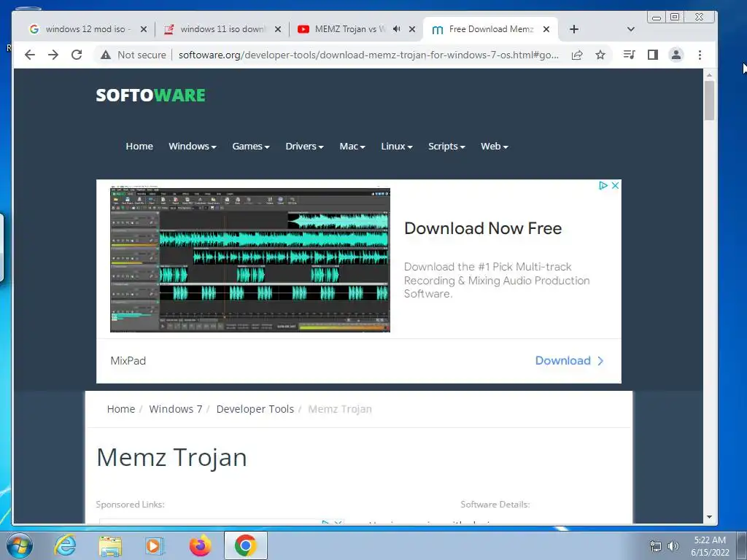Image resolution: width=747 pixels, height=560 pixels.
Task: Open Windows Explorer from taskbar
Action: pyautogui.click(x=110, y=545)
